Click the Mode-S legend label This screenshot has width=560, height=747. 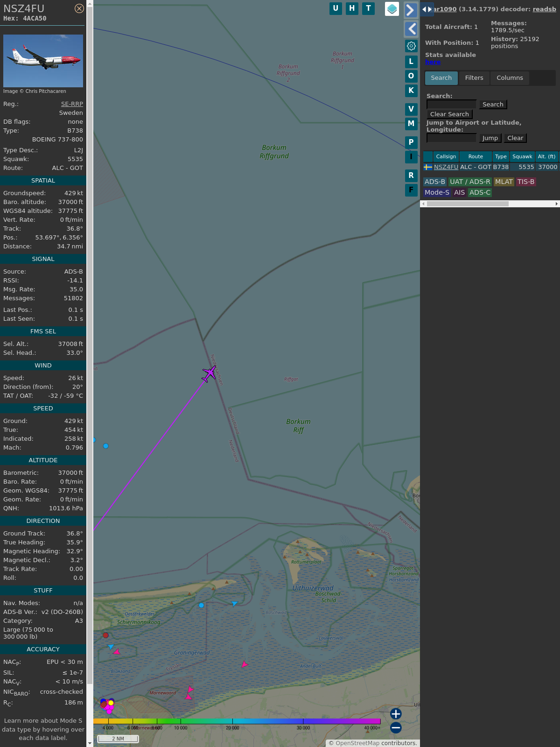(x=437, y=192)
